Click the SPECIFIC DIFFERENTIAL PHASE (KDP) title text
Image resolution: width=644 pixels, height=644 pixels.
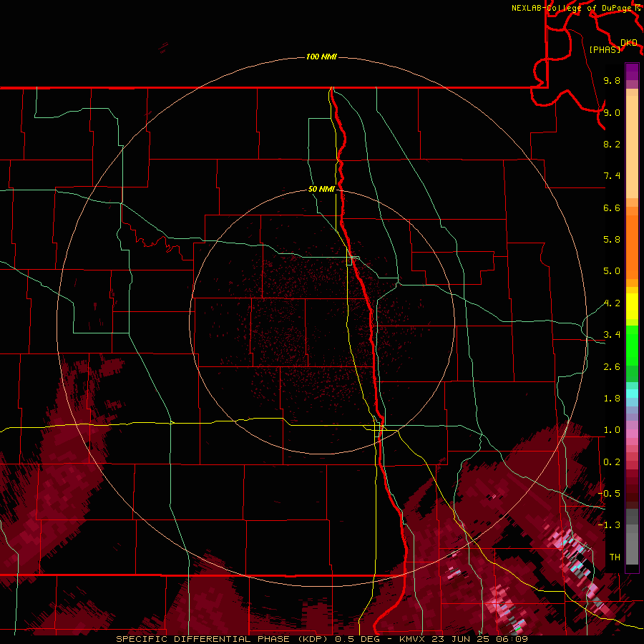[223, 639]
